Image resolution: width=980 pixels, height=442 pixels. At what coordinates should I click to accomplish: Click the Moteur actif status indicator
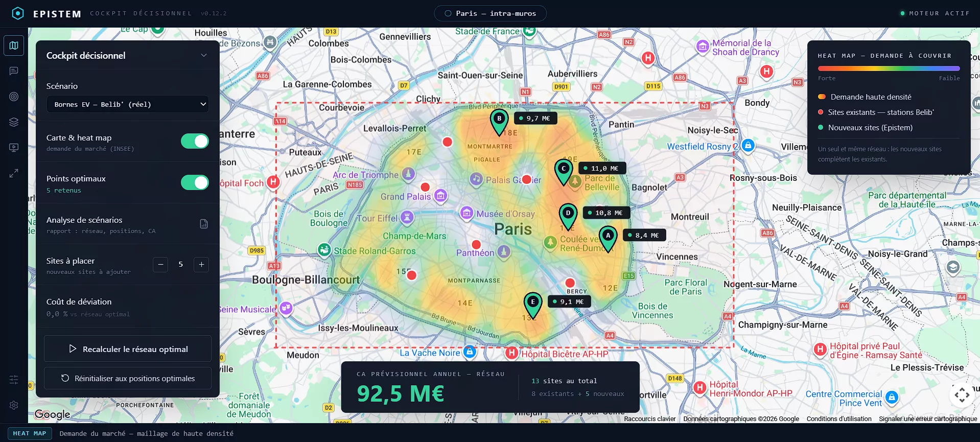[935, 13]
